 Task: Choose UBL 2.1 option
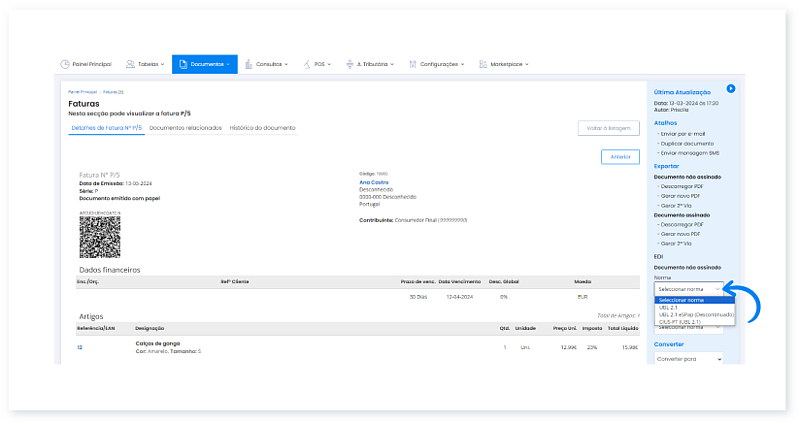click(694, 308)
